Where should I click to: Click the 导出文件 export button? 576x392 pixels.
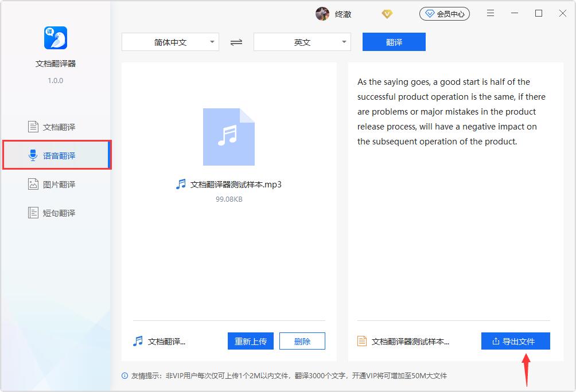pyautogui.click(x=515, y=341)
